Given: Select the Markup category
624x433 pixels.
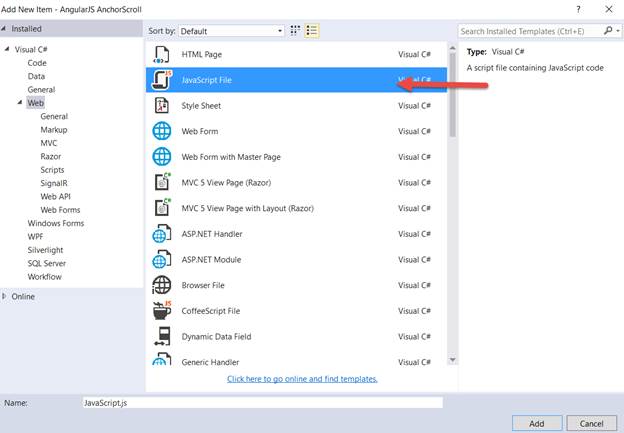Looking at the screenshot, I should (x=54, y=130).
